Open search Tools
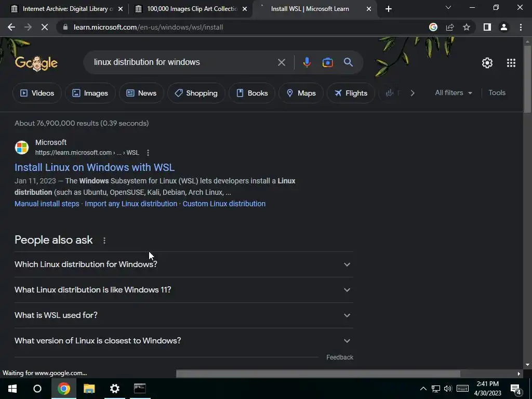This screenshot has width=532, height=399. 497,92
